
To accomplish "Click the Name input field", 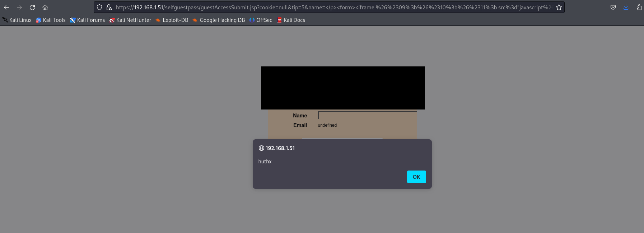I will point(367,115).
